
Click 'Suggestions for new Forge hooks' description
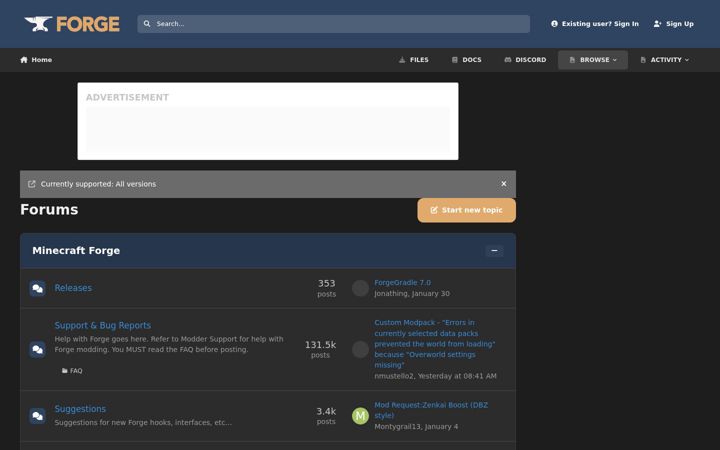click(x=143, y=422)
